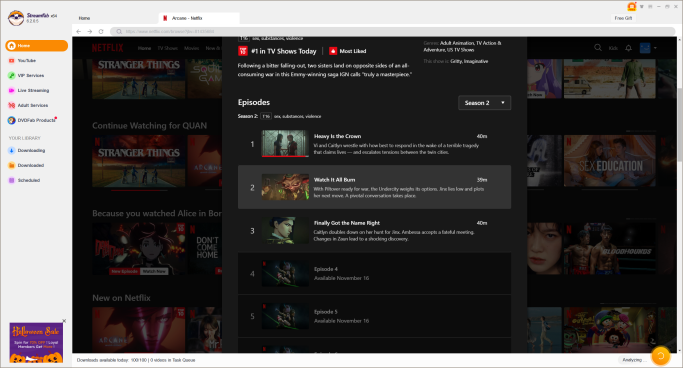Close the Halloween Sale banner
Viewport: 683px width, 368px height.
pos(64,321)
